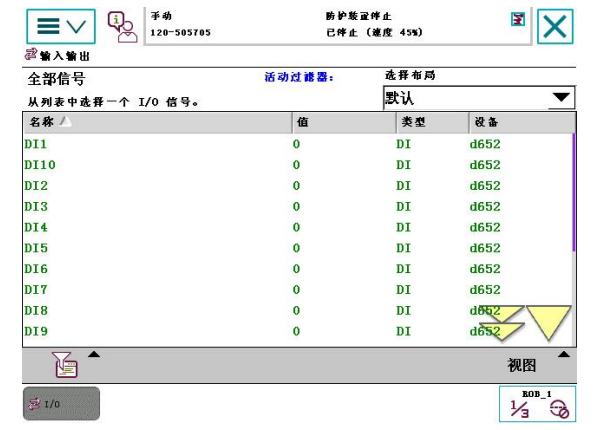Image resolution: width=593 pixels, height=430 pixels.
Task: Close the input/output window
Action: pyautogui.click(x=555, y=26)
